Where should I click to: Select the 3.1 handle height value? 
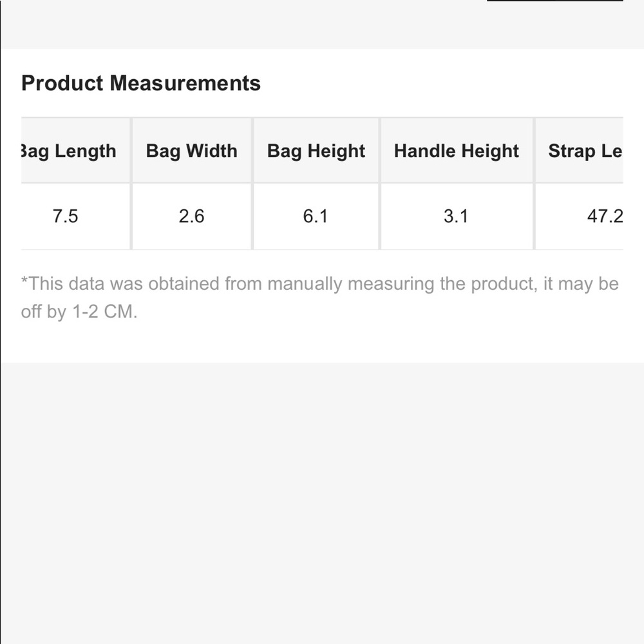(x=456, y=216)
